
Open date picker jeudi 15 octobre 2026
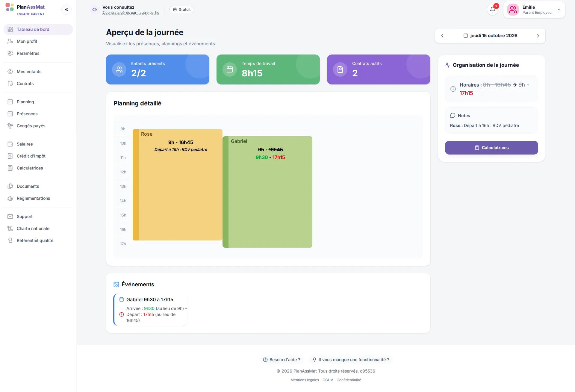click(x=490, y=36)
